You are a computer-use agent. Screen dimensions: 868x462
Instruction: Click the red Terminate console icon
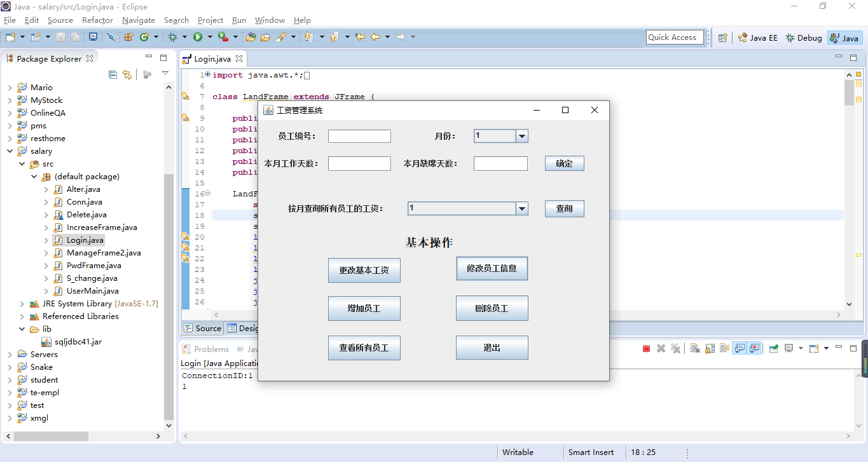pyautogui.click(x=646, y=348)
